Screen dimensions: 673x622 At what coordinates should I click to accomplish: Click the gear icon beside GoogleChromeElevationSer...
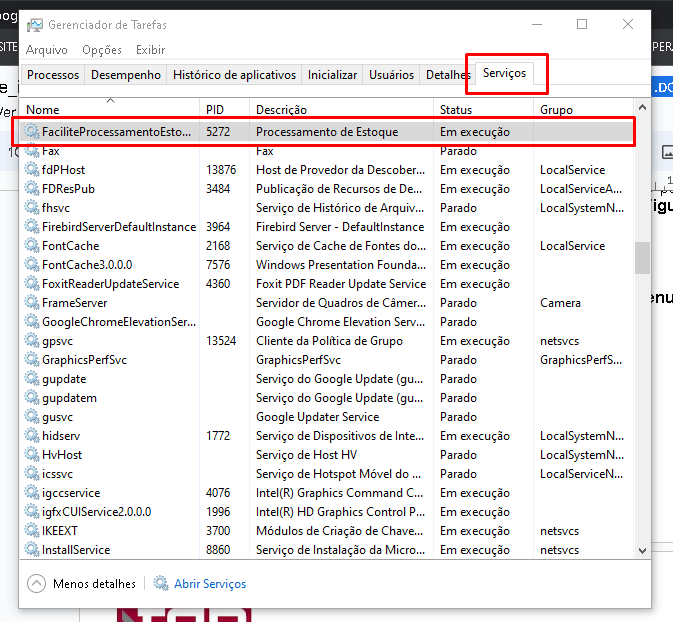[32, 322]
